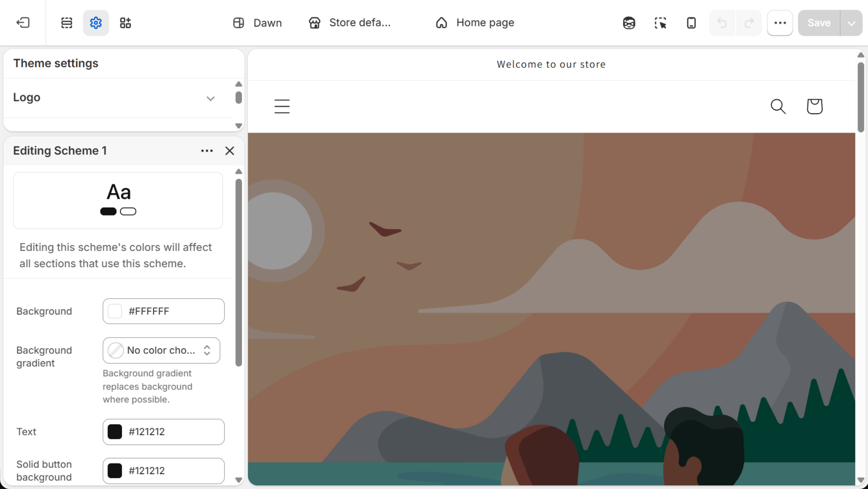The width and height of the screenshot is (868, 489).
Task: Open the Store default market selector
Action: point(350,23)
